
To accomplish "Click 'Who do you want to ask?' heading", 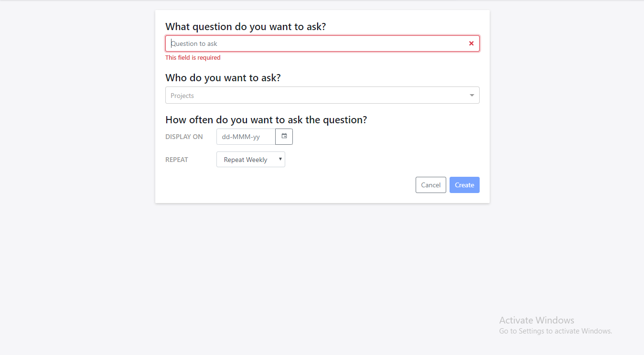I will tap(223, 78).
